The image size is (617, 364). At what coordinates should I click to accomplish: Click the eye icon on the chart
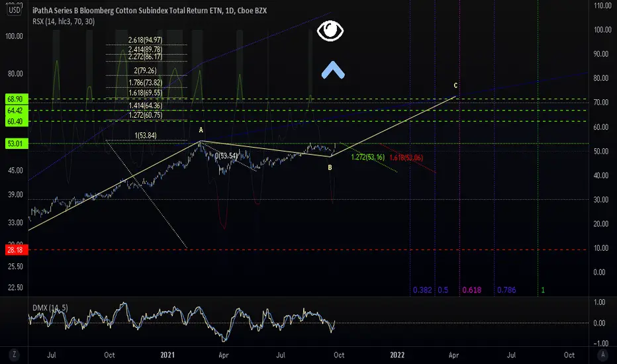(x=330, y=30)
